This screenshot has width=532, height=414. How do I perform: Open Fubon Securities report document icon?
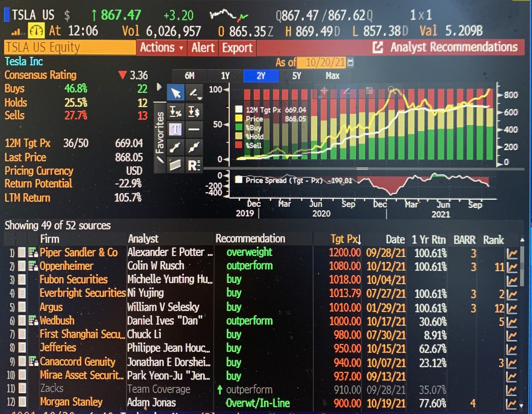tap(22, 280)
